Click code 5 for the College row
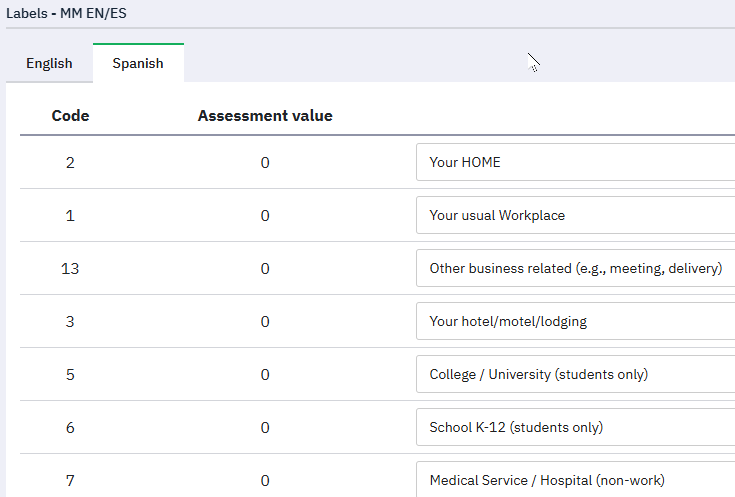 [x=70, y=374]
